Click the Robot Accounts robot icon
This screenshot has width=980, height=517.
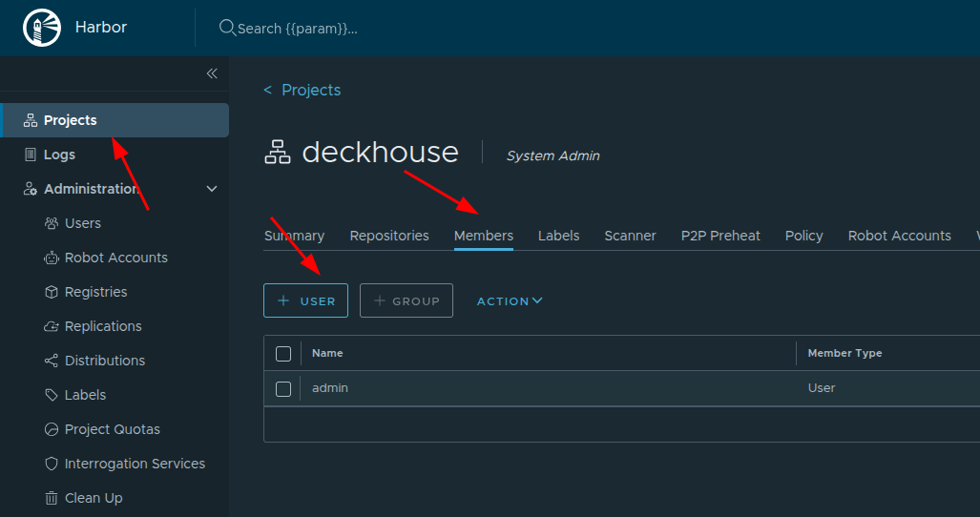[x=52, y=258]
